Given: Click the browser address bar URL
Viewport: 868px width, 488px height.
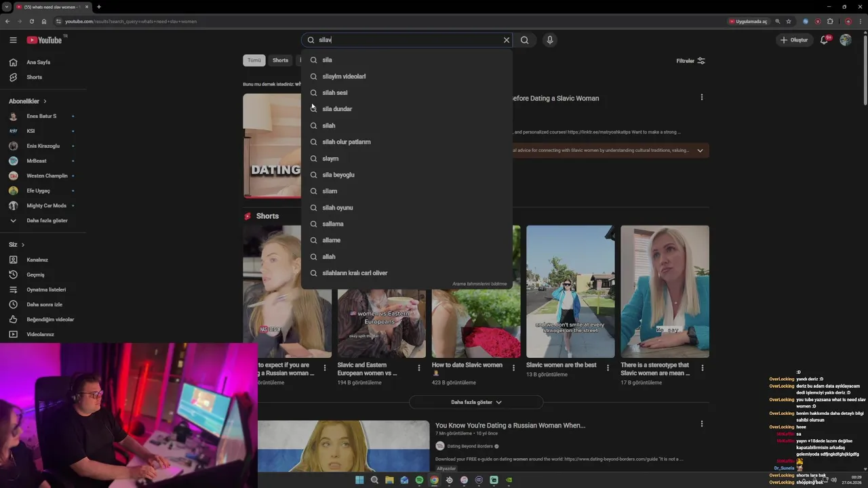Looking at the screenshot, I should [x=131, y=22].
